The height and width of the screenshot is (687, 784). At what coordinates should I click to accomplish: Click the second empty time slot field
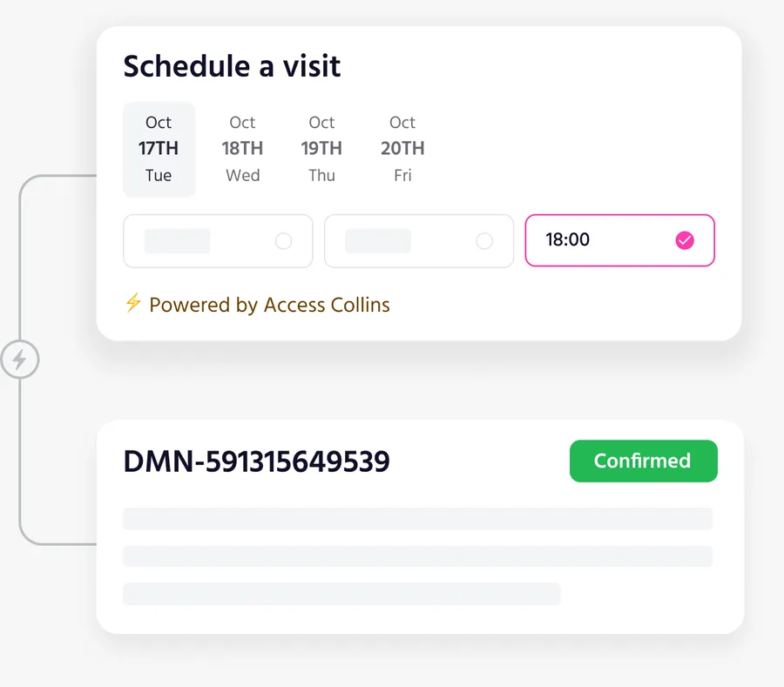pyautogui.click(x=419, y=240)
